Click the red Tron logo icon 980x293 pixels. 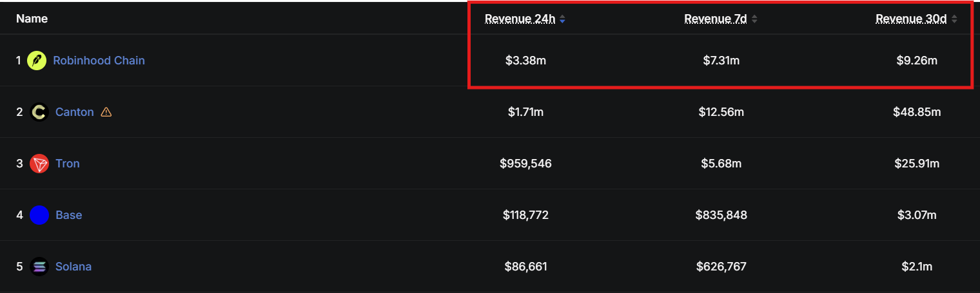pyautogui.click(x=39, y=164)
